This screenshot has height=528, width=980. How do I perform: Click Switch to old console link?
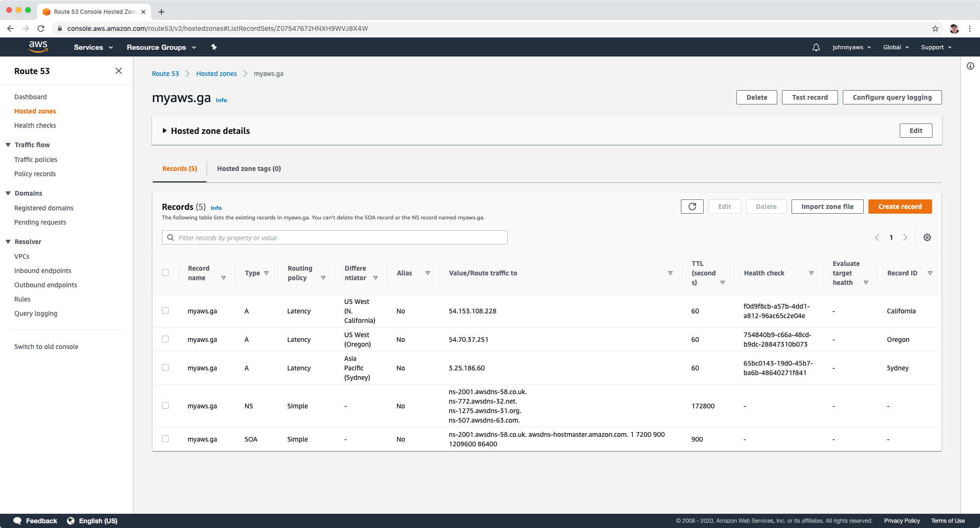(46, 347)
